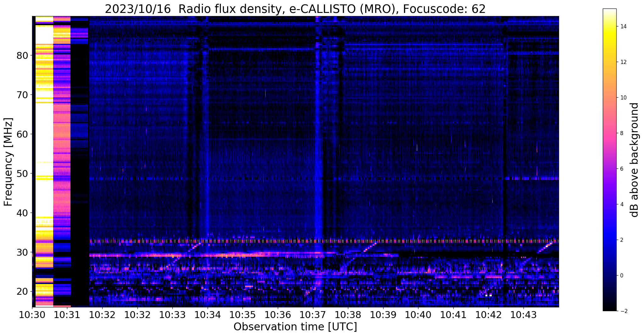The height and width of the screenshot is (336, 644).
Task: Select the 40 tick on the frequency axis
Action: [22, 213]
